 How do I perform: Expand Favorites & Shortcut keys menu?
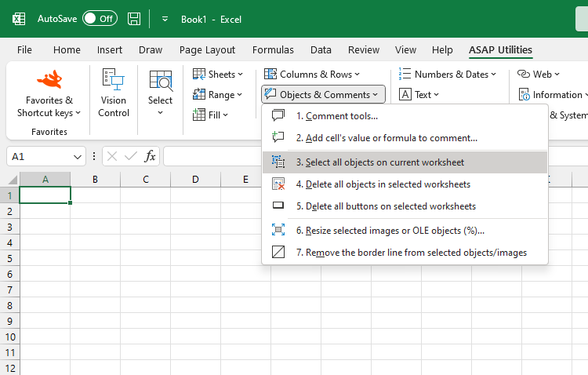pyautogui.click(x=49, y=107)
